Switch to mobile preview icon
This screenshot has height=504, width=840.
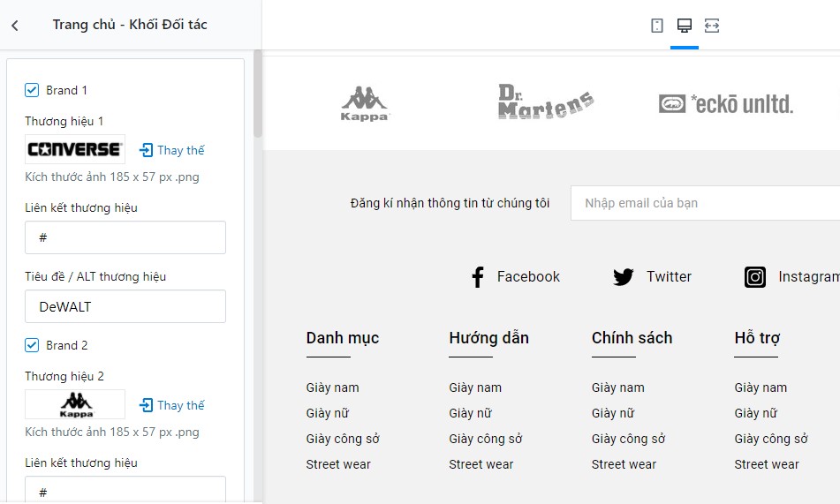(x=657, y=26)
